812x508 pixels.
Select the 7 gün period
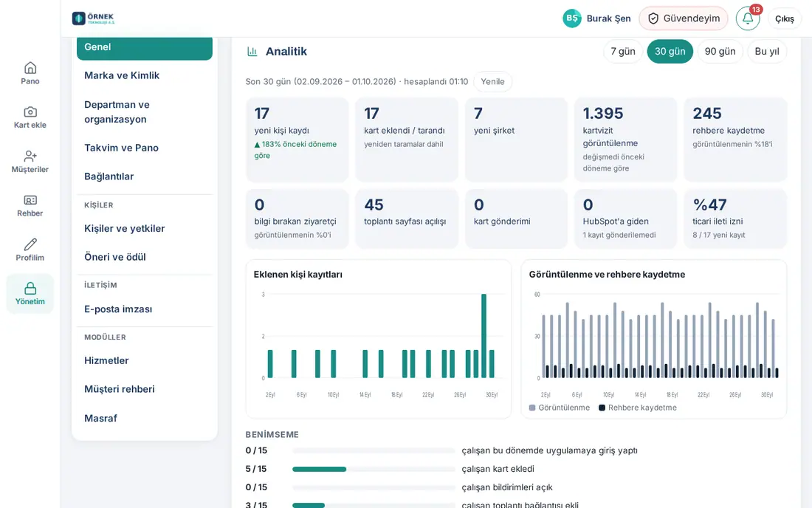(x=623, y=51)
